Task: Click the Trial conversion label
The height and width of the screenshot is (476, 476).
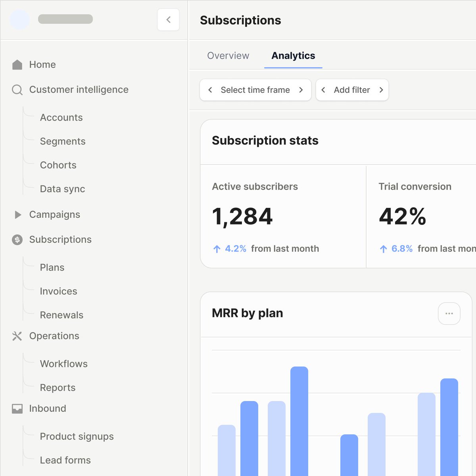Action: click(x=415, y=186)
